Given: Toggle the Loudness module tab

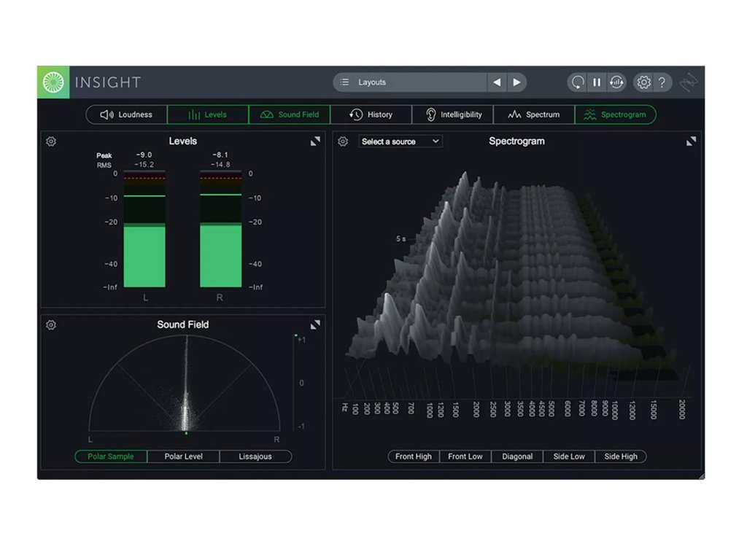Looking at the screenshot, I should tap(127, 114).
